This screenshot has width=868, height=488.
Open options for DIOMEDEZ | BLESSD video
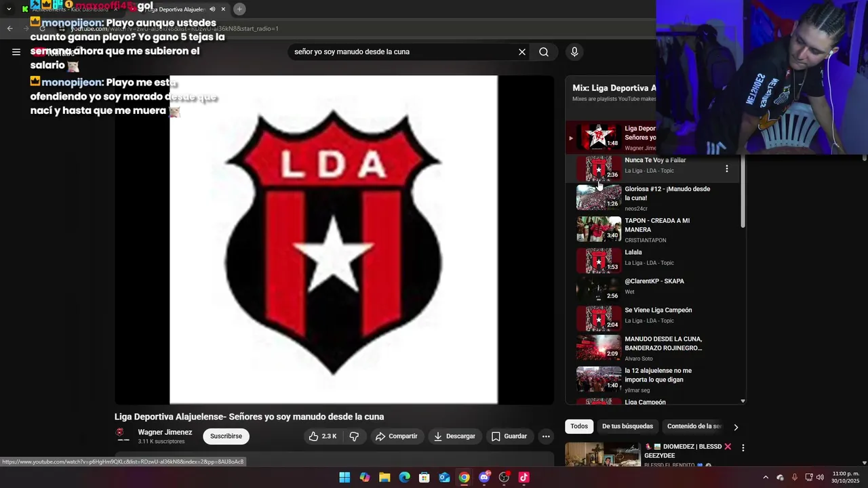(x=743, y=448)
